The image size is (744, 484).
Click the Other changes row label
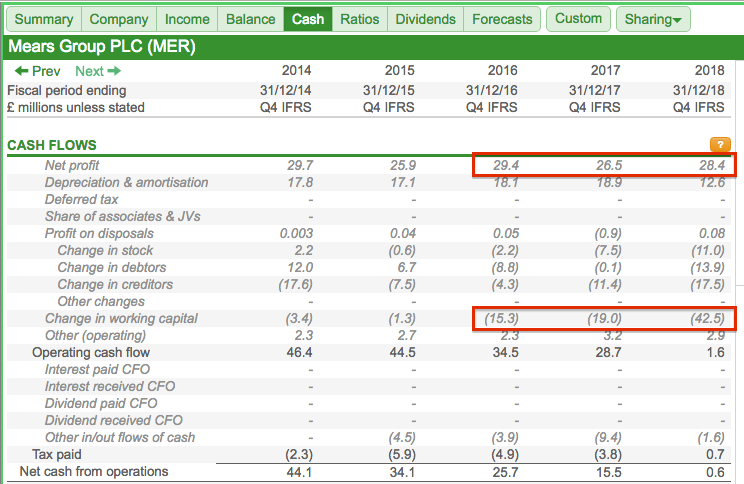tap(101, 302)
